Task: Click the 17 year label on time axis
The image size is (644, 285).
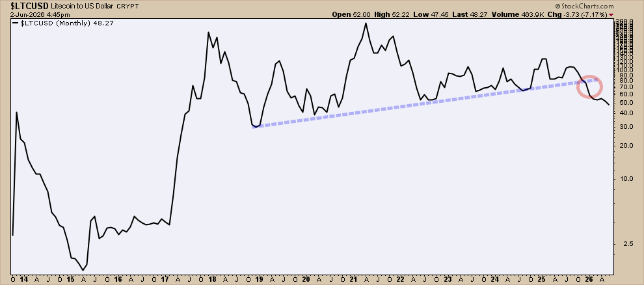Action: click(x=165, y=279)
